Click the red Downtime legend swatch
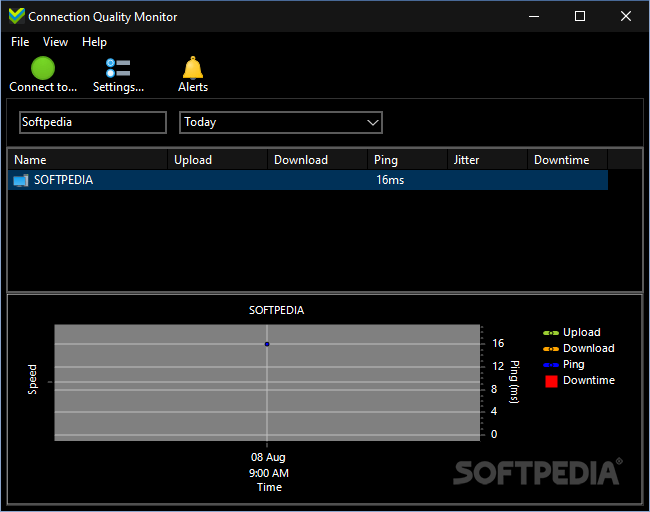Viewport: 650px width, 512px height. pyautogui.click(x=551, y=381)
